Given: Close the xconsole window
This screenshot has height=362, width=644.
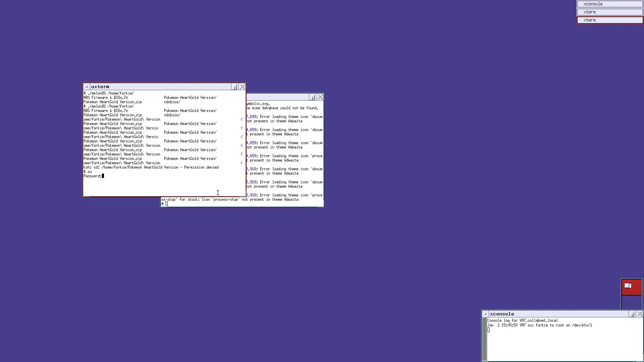Looking at the screenshot, I should (x=640, y=314).
